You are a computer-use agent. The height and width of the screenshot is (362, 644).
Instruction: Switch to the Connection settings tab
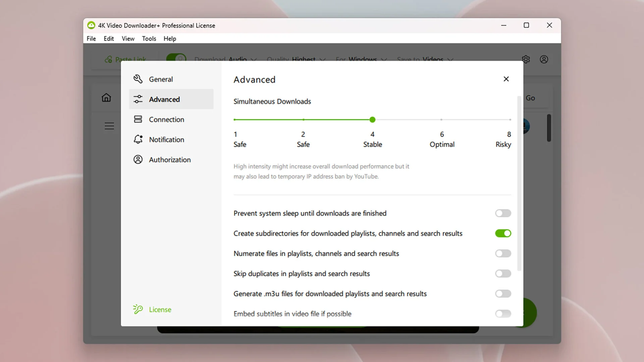tap(171, 119)
